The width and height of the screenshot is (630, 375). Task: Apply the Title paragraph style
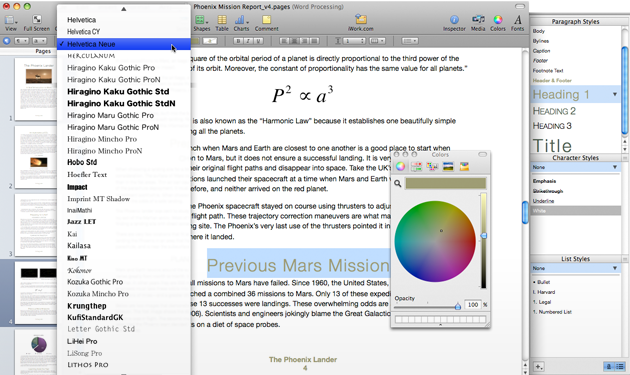coord(552,145)
